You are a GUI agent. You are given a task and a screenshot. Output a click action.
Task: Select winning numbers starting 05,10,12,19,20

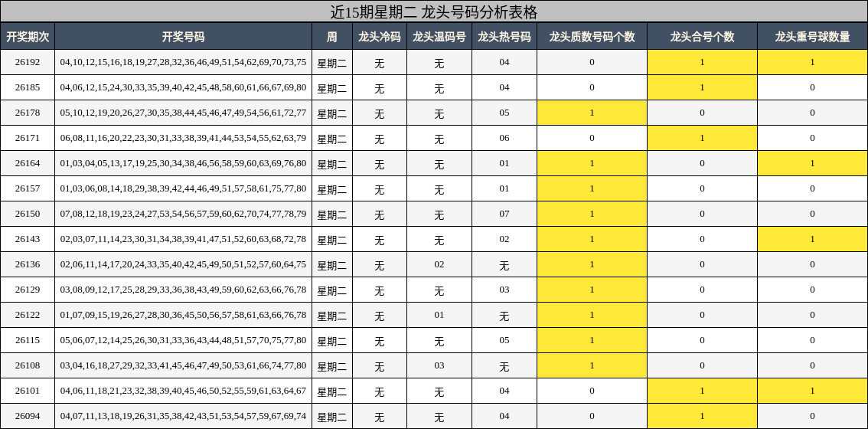pyautogui.click(x=183, y=113)
